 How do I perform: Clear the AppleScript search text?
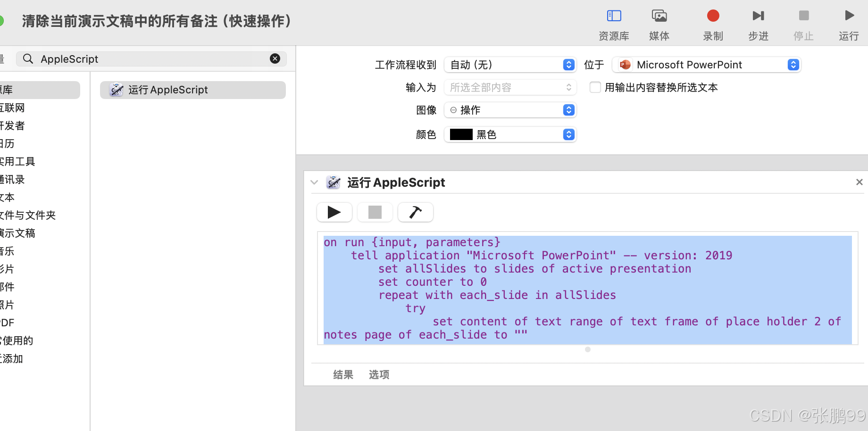pos(275,58)
